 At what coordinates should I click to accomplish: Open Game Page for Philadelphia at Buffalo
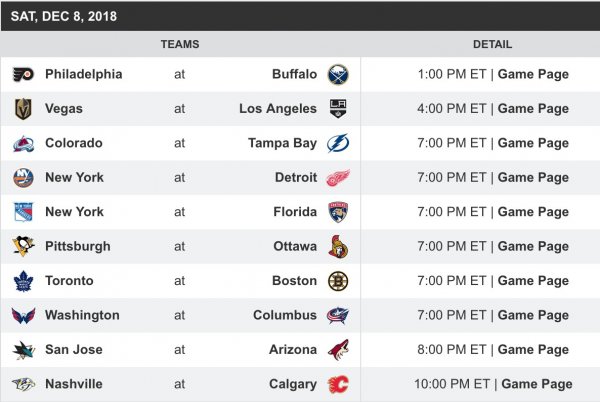[533, 75]
